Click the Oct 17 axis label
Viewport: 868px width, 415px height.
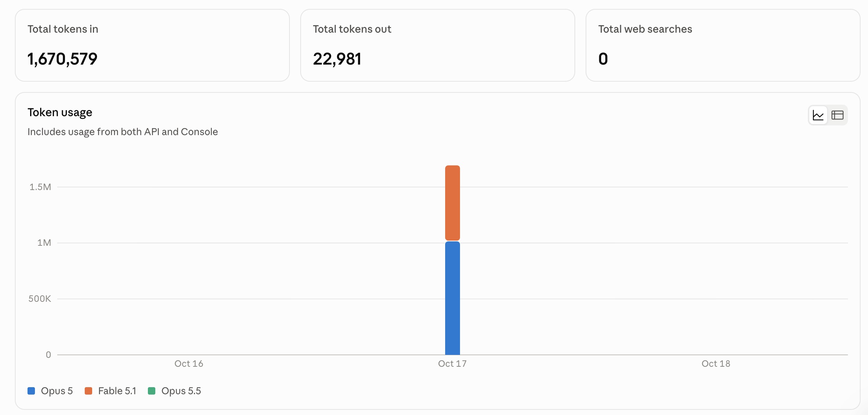(452, 364)
